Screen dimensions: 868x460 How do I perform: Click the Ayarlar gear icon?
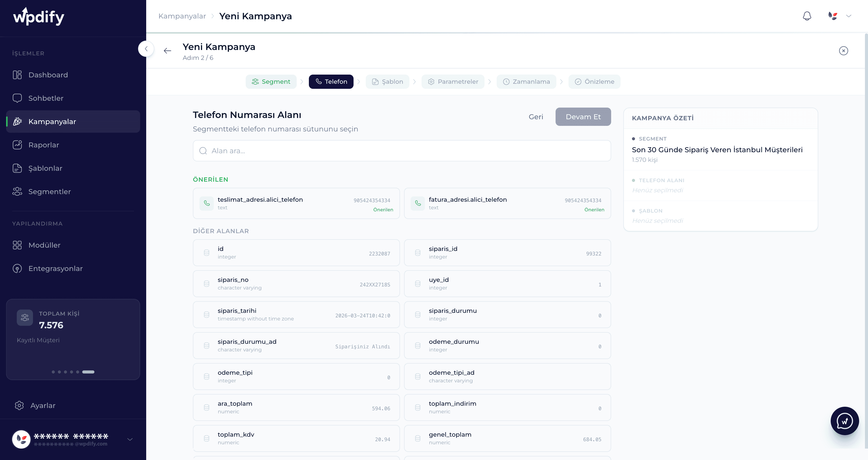click(19, 405)
